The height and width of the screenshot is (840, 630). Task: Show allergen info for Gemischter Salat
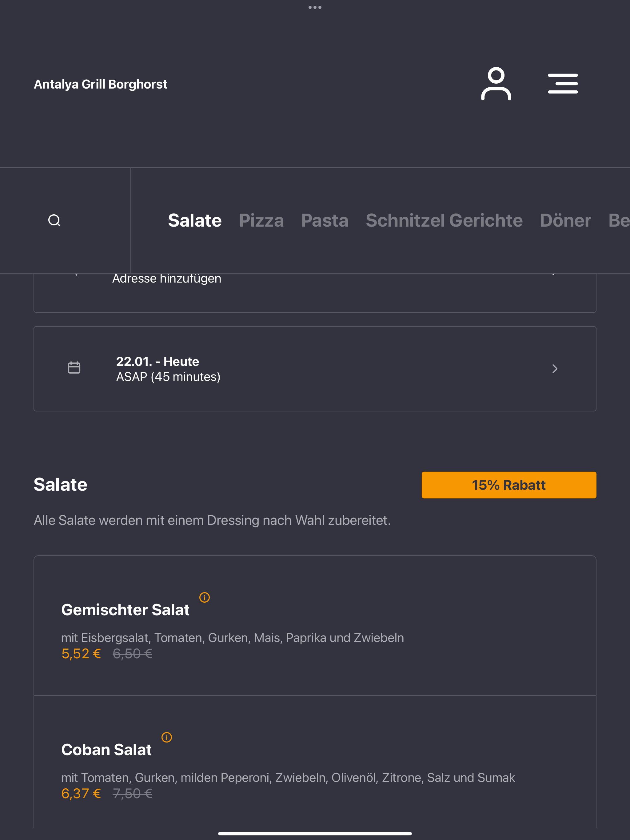205,597
